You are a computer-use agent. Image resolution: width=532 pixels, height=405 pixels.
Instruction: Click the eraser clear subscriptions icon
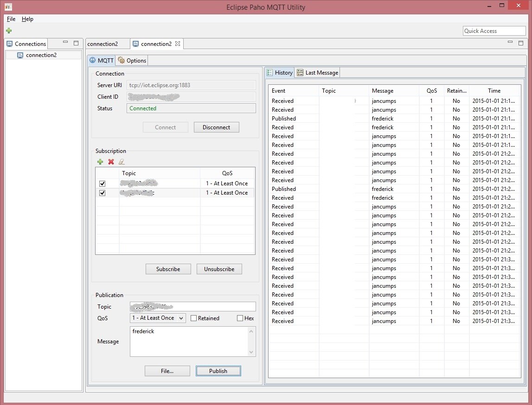122,162
